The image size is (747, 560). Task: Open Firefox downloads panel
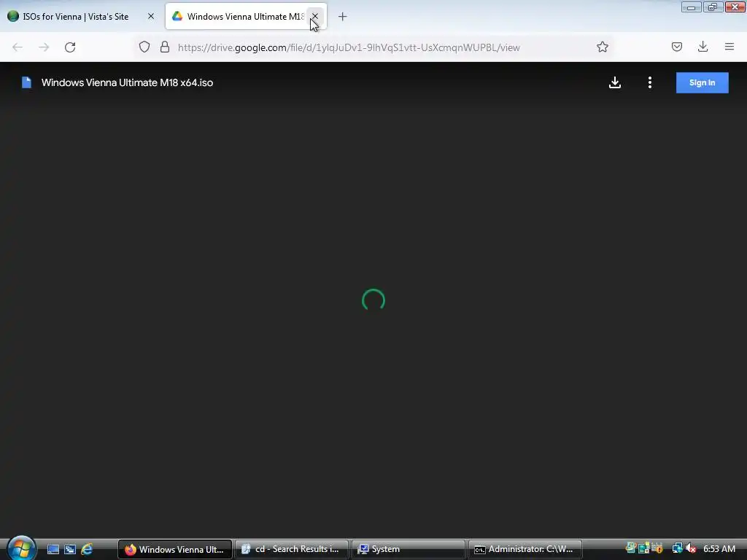click(703, 47)
